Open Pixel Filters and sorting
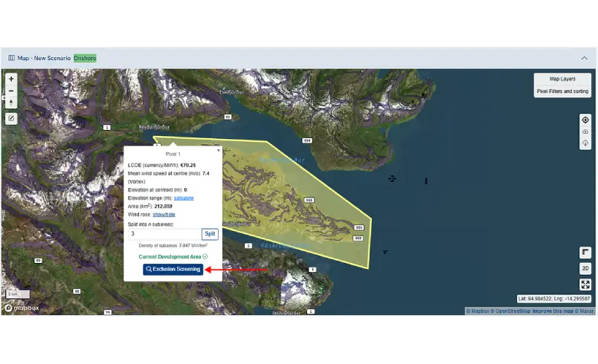Screen dimensions: 598x364 coord(562,91)
